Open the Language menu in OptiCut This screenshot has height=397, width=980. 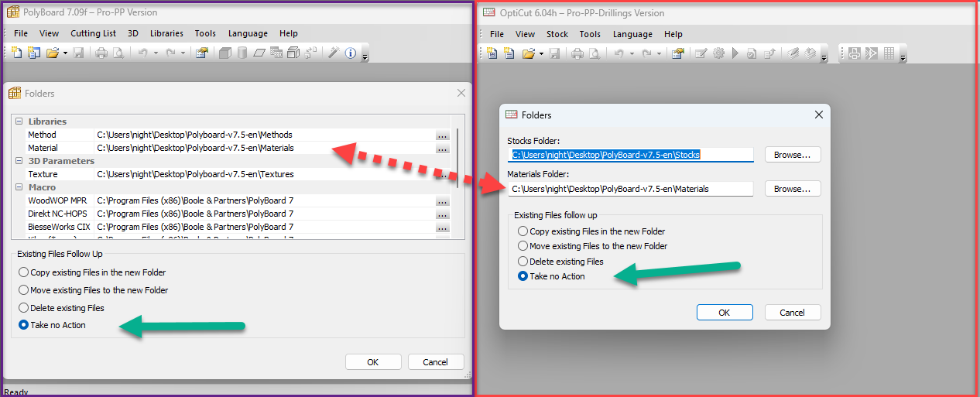point(632,34)
